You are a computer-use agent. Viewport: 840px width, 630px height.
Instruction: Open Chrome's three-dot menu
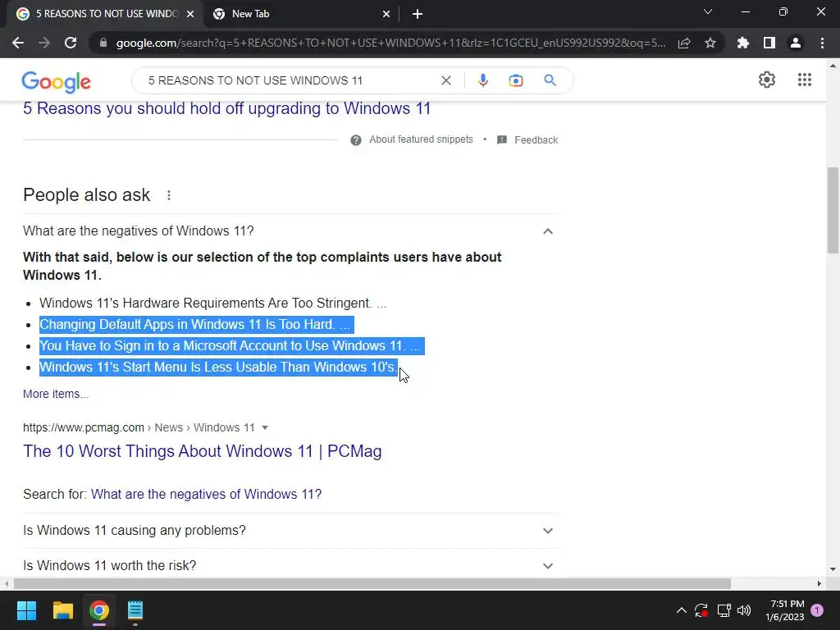822,43
